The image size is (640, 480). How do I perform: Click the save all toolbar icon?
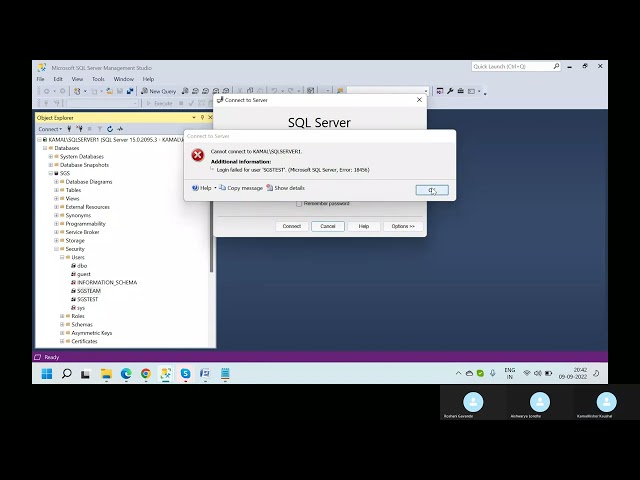[130, 91]
